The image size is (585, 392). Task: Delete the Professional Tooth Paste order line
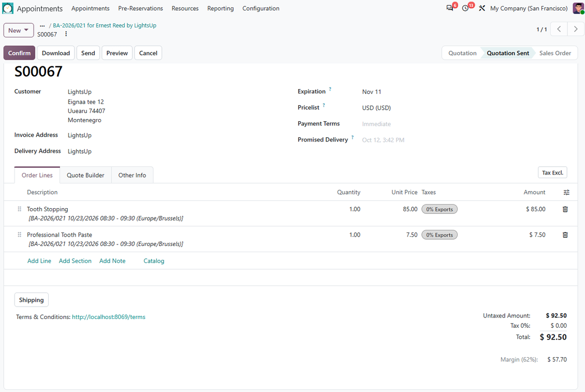pyautogui.click(x=565, y=235)
